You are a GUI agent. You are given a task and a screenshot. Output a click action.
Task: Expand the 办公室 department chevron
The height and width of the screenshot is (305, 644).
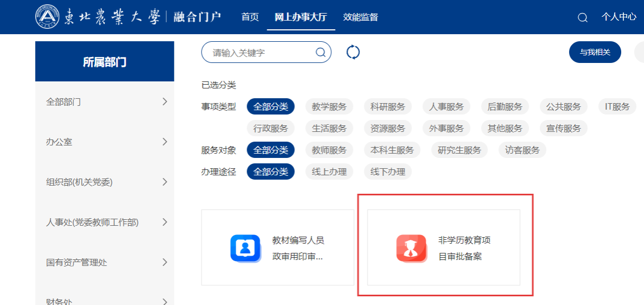tap(165, 142)
